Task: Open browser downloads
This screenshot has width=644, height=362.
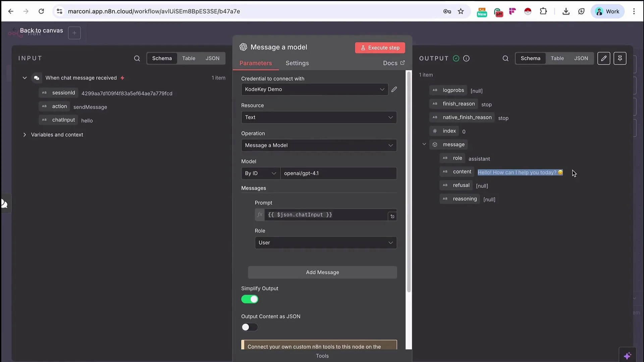Action: [x=566, y=11]
